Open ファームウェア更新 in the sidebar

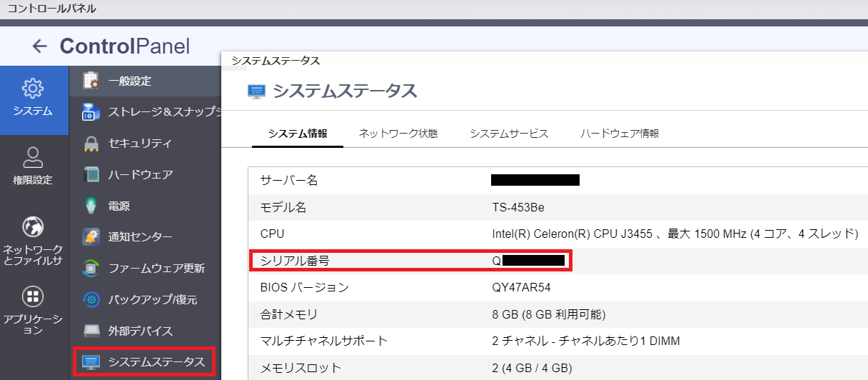[156, 269]
